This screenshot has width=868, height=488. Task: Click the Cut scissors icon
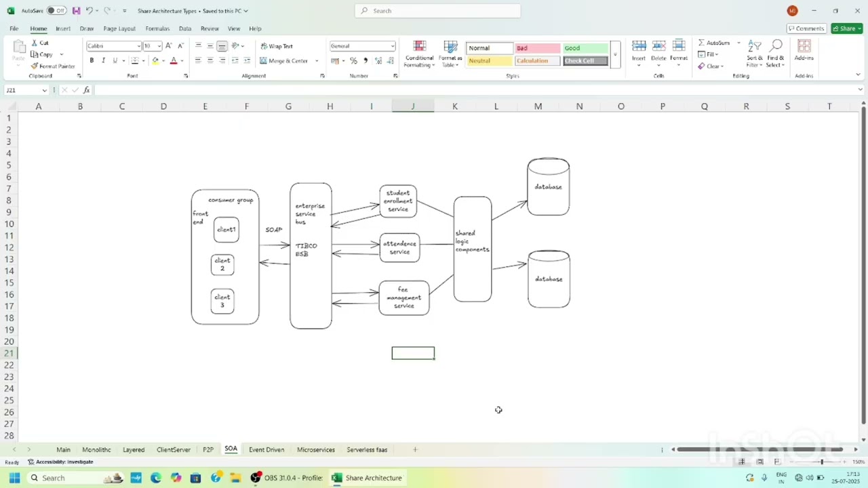pos(34,43)
